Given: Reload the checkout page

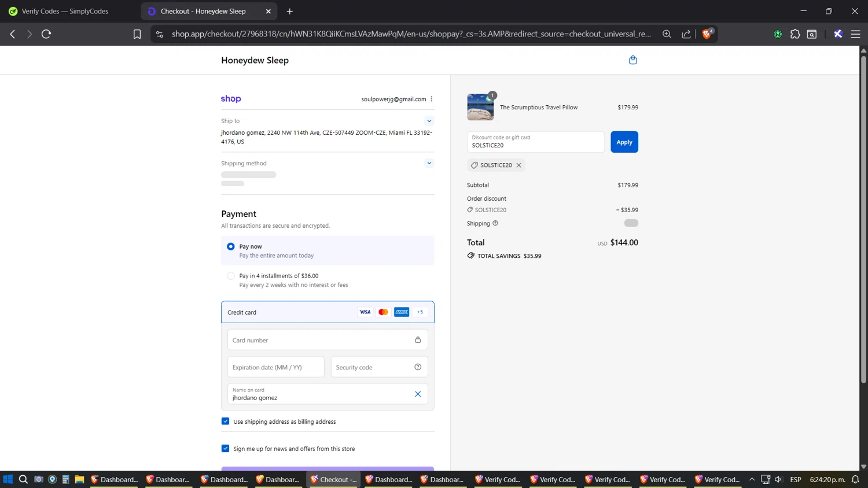Looking at the screenshot, I should pos(46,34).
